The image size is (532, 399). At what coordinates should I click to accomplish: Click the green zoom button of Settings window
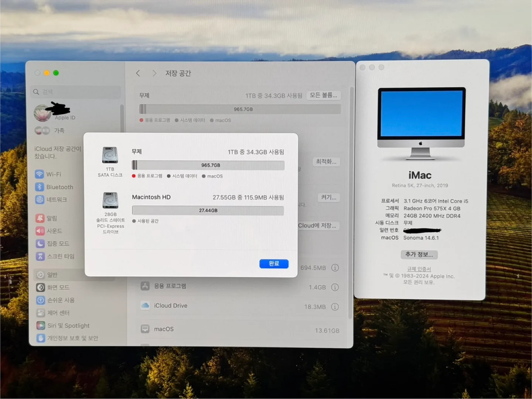point(56,73)
